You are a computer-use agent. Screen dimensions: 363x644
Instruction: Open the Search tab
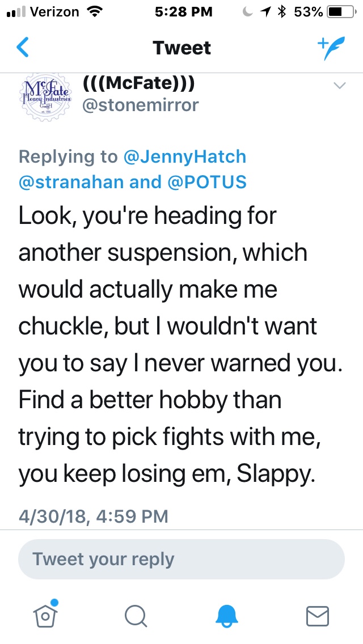click(136, 615)
